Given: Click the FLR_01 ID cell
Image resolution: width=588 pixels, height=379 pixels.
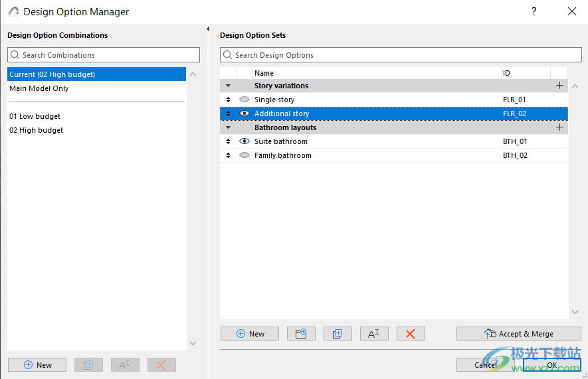Looking at the screenshot, I should [514, 100].
